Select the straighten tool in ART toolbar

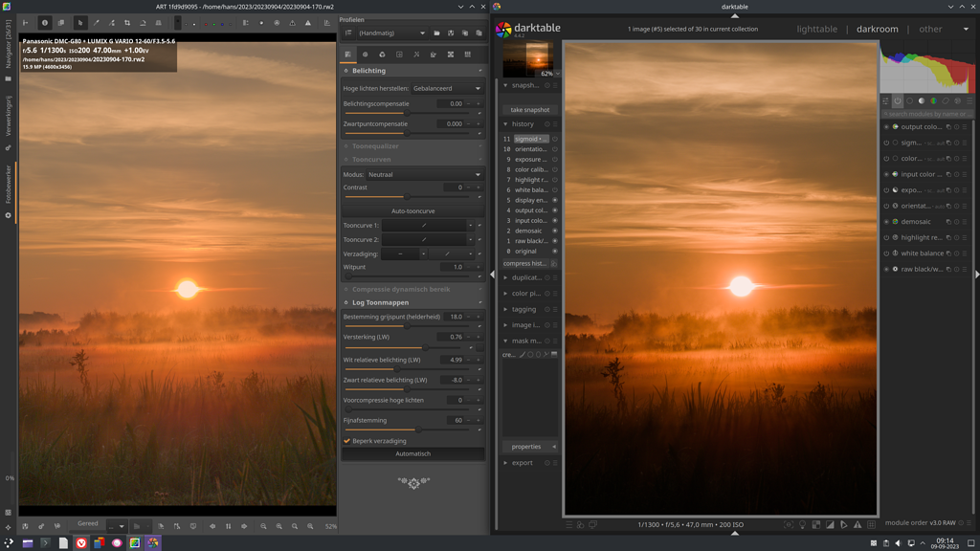(x=143, y=23)
